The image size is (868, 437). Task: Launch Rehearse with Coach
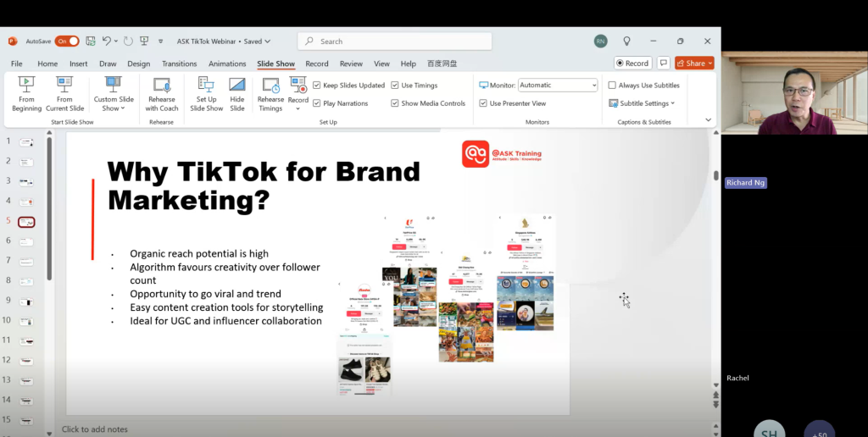161,93
